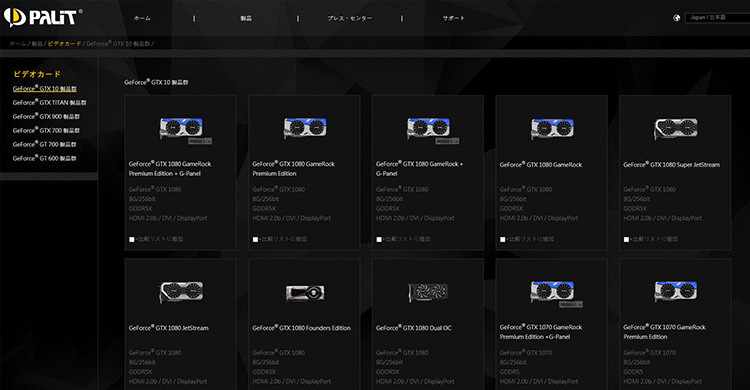Check compare box for GTX 1080 Super JetStream
The height and width of the screenshot is (390, 750).
point(627,239)
